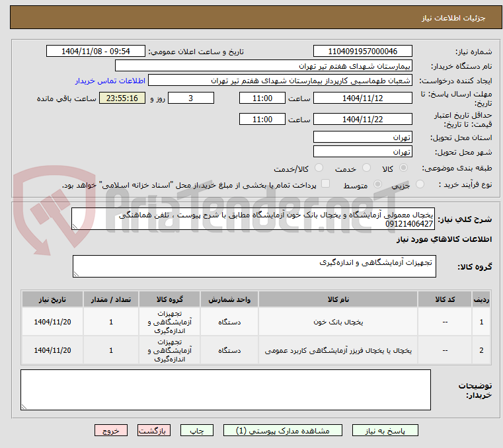Screen dimensions: 503x448
Task: Click the response deadline date 1404/11/12
Action: tap(362, 98)
